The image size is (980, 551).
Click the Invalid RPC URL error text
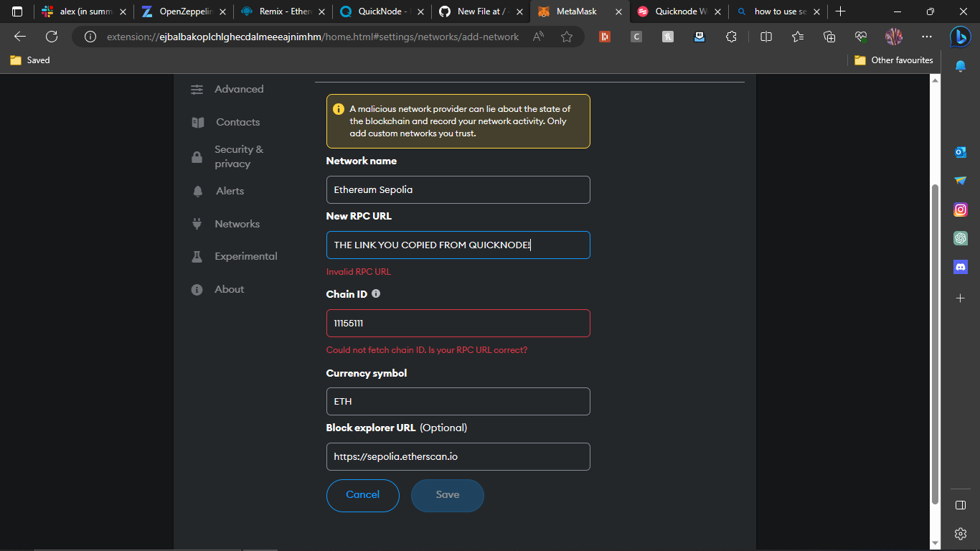[359, 272]
